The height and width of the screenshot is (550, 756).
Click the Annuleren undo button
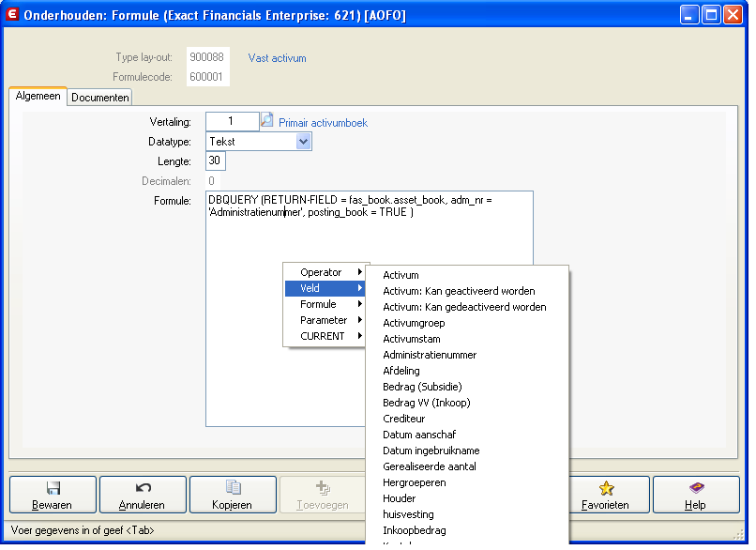[x=143, y=495]
